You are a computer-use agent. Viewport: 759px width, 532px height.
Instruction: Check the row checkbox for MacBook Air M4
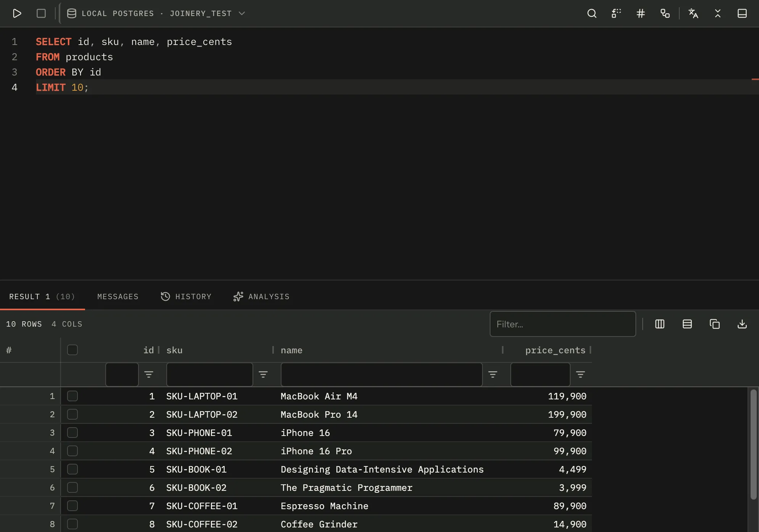coord(72,396)
